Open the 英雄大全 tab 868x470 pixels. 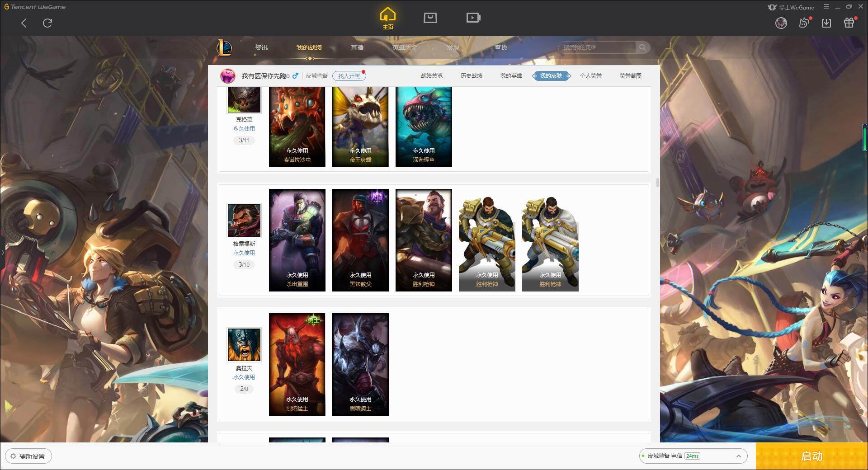pos(405,47)
